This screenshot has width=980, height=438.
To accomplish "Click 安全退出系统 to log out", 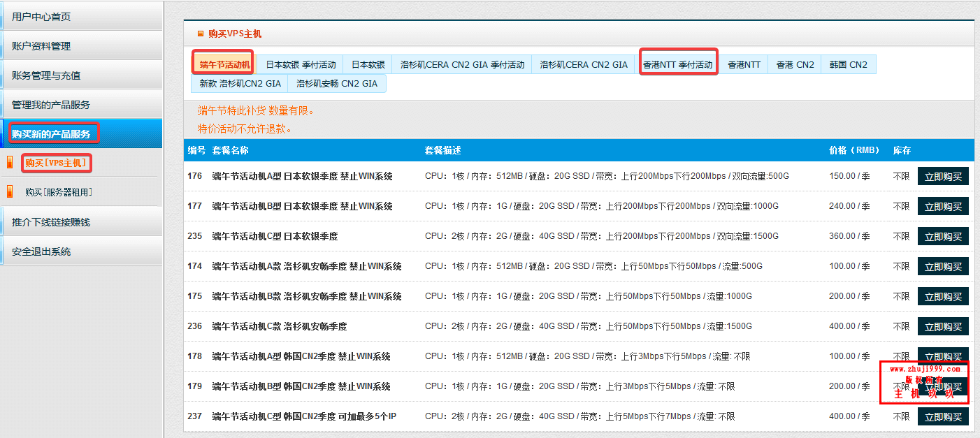I will (41, 251).
